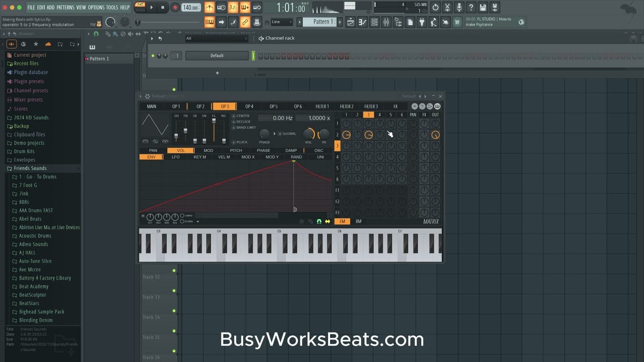The height and width of the screenshot is (362, 644).
Task: Click the PHASE knob
Action: tap(264, 134)
